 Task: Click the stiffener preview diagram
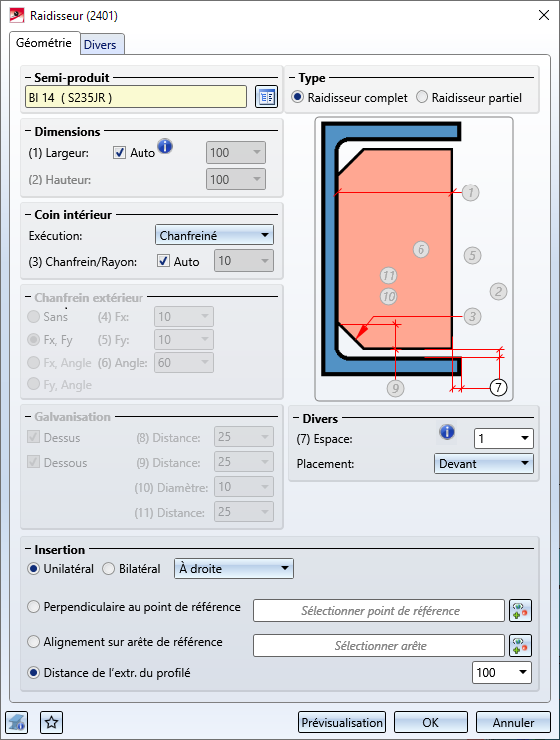(x=414, y=258)
